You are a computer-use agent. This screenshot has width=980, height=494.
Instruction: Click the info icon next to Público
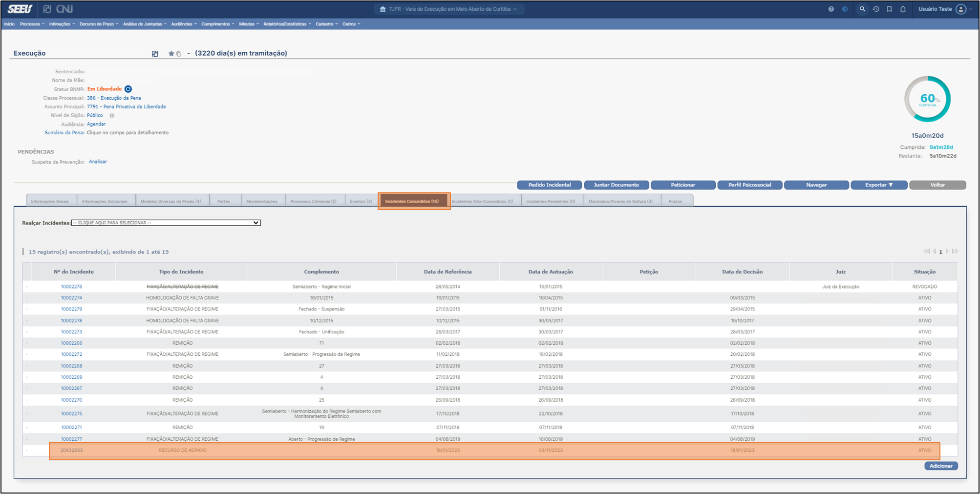click(x=112, y=116)
